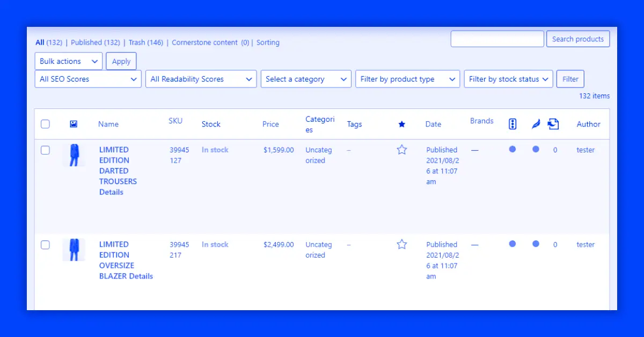
Task: Open the All SEO Scores dropdown
Action: pos(88,79)
